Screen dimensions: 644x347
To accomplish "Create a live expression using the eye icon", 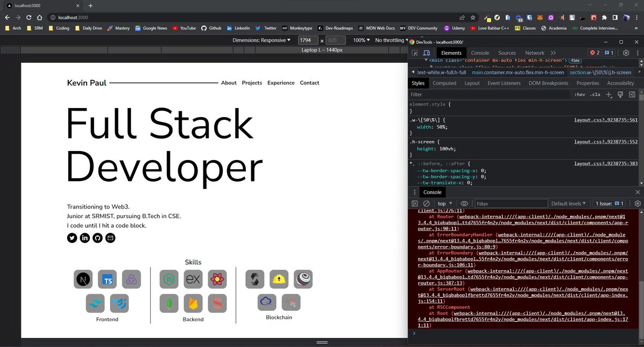I will [x=464, y=203].
